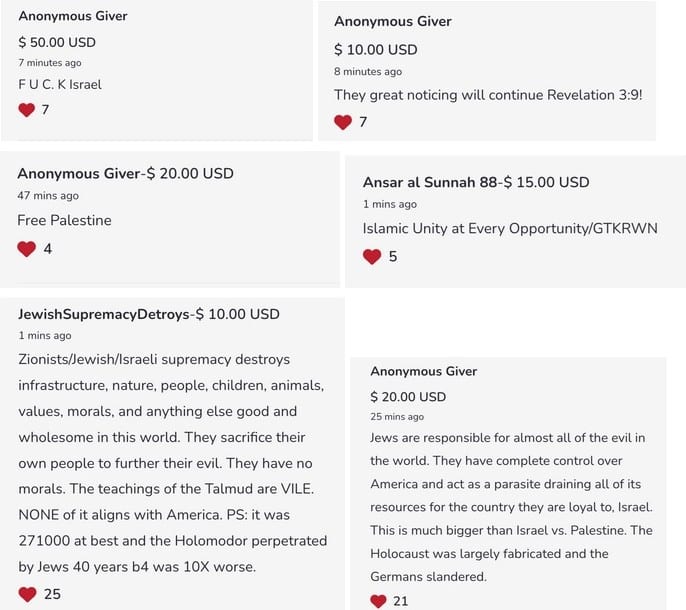The width and height of the screenshot is (686, 610).
Task: Click the heart icon showing 21 likes
Action: click(378, 601)
